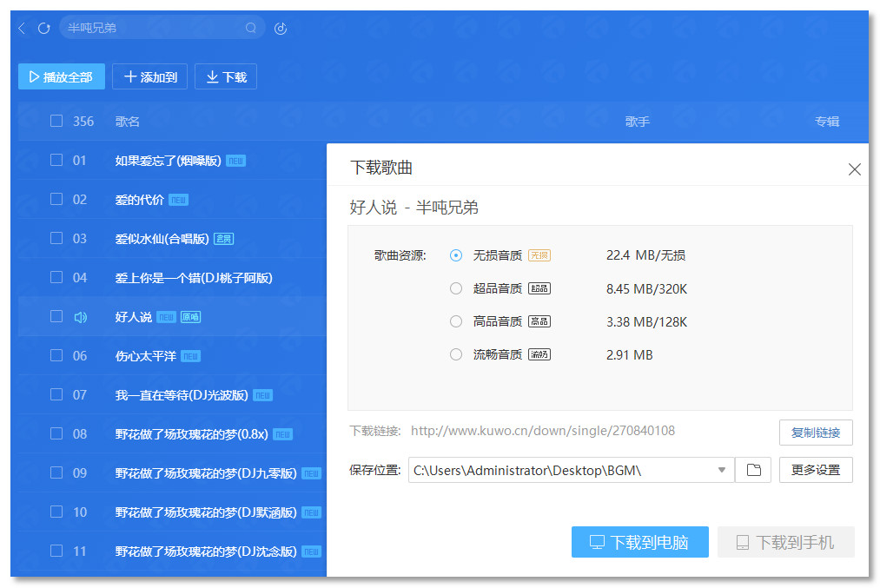This screenshot has height=588, width=880.
Task: Click the refresh icon beside search box
Action: click(x=43, y=28)
